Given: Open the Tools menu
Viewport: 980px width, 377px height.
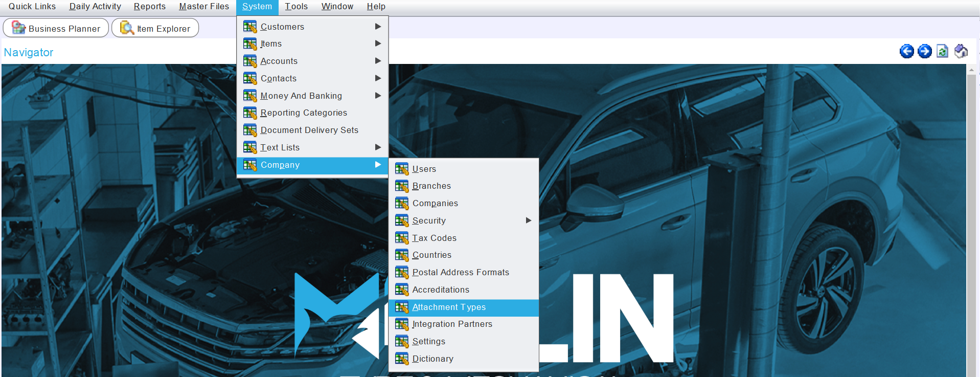Looking at the screenshot, I should tap(297, 7).
